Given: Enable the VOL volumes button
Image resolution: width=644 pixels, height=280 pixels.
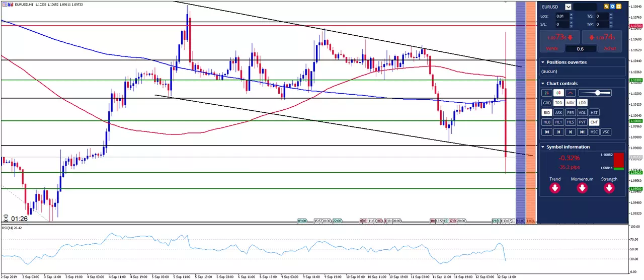Looking at the screenshot, I should [582, 112].
